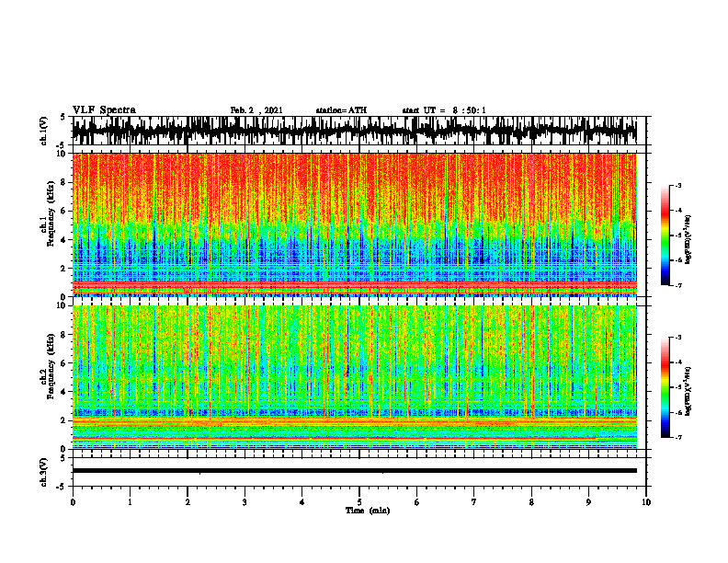Click the time axis tick label '4'
This screenshot has height=563, width=728.
pos(302,502)
